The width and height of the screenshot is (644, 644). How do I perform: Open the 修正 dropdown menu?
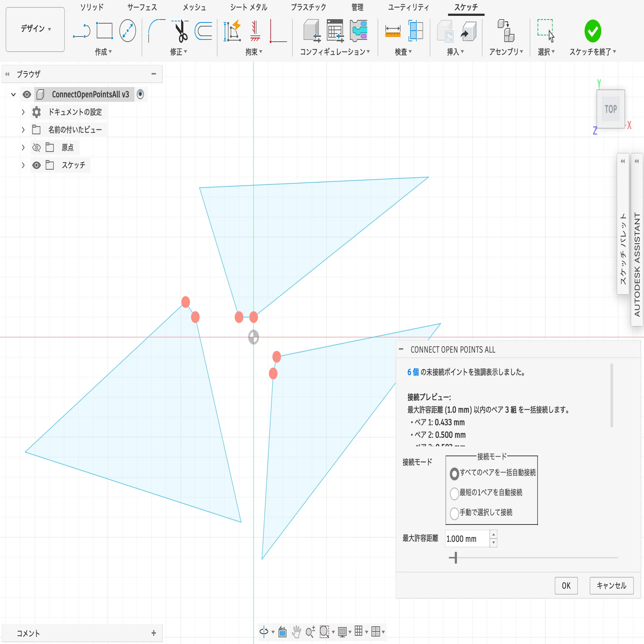pos(179,52)
